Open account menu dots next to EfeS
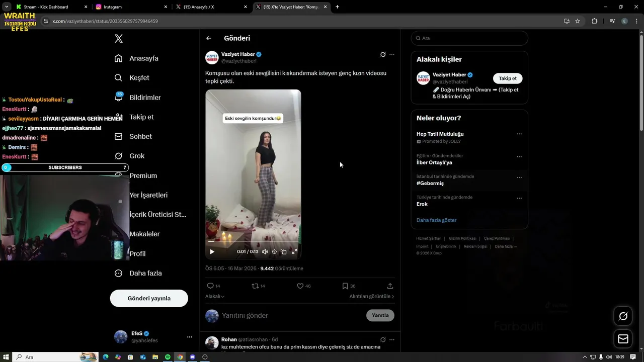This screenshot has width=644, height=362. [189, 337]
